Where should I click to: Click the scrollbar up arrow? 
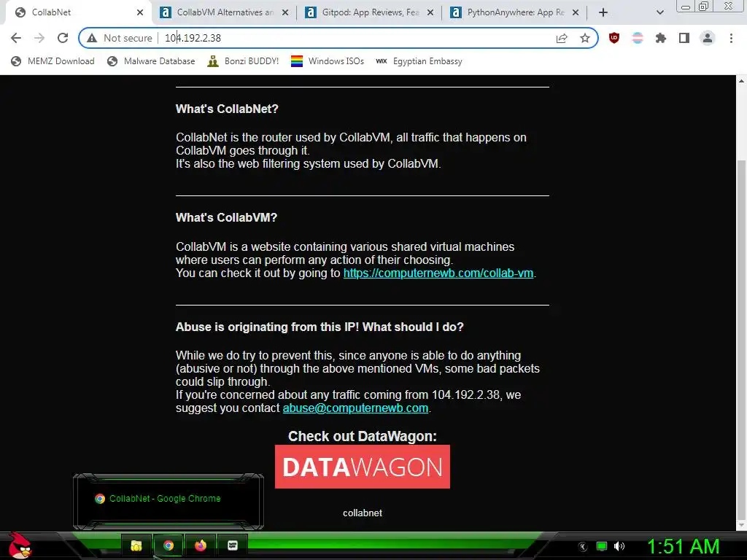point(741,81)
